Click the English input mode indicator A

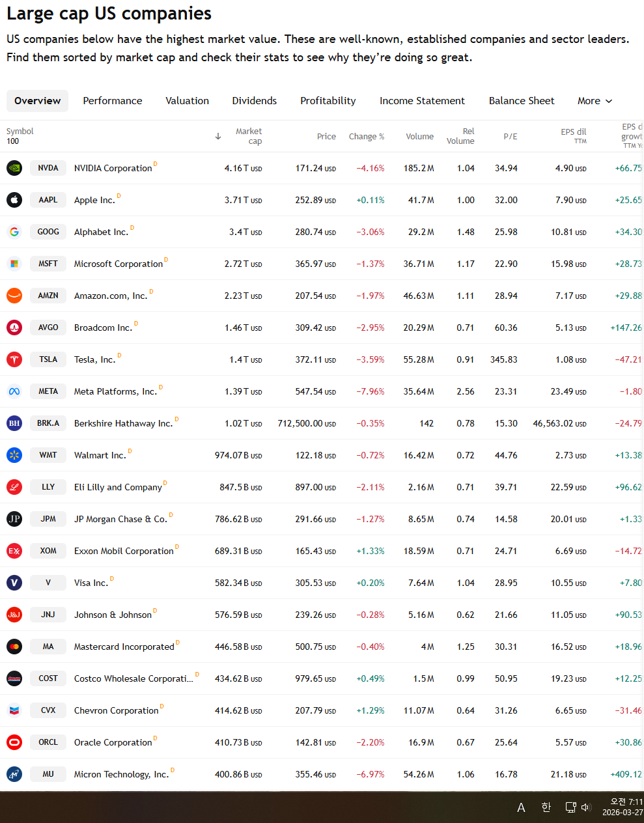521,808
